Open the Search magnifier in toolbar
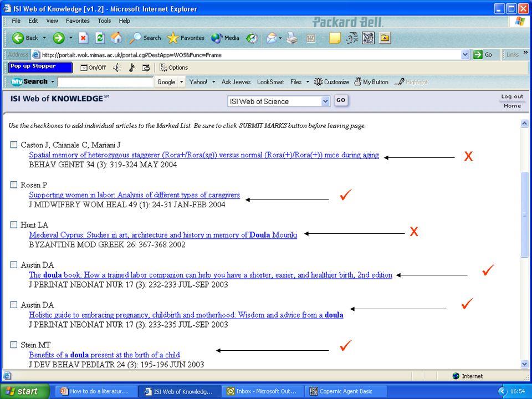 click(x=145, y=38)
